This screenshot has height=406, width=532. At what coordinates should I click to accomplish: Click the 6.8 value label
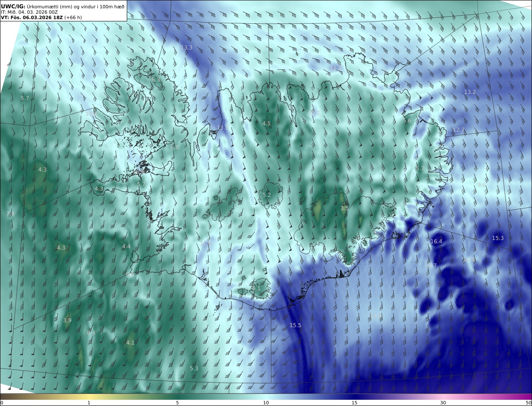(175, 147)
